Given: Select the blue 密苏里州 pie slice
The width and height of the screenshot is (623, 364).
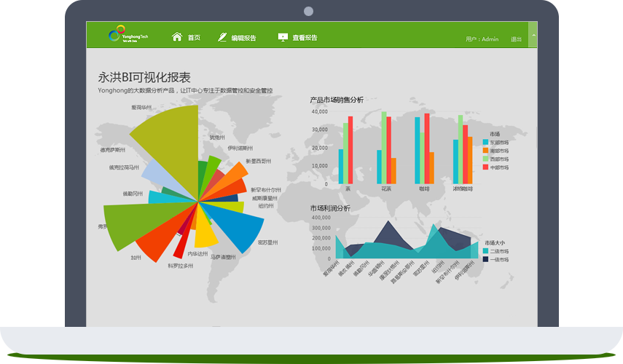Looking at the screenshot, I should 238,226.
